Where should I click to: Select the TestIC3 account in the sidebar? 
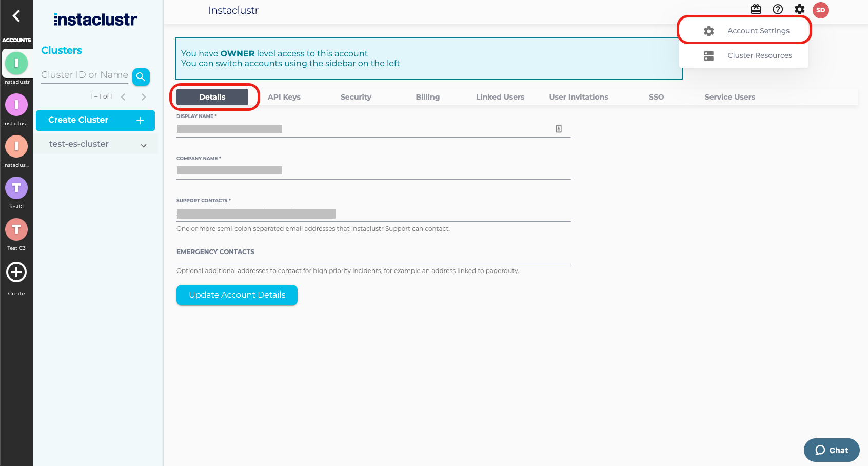tap(16, 230)
